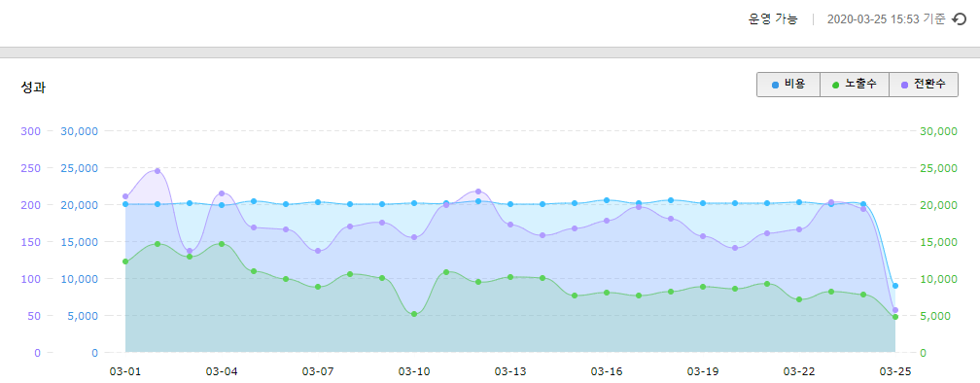This screenshot has height=383, width=980.
Task: Click the 운영 가능 status text
Action: click(x=773, y=19)
